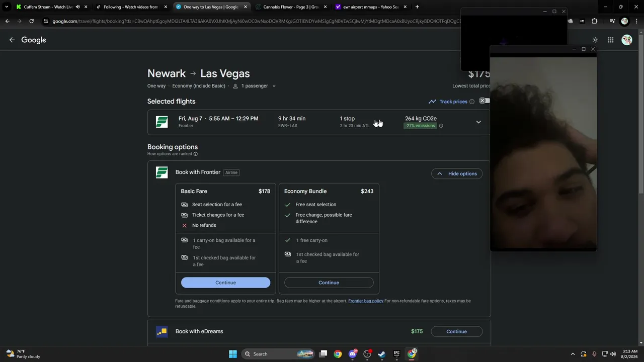
Task: Toggle the Track prices switch
Action: click(x=484, y=101)
